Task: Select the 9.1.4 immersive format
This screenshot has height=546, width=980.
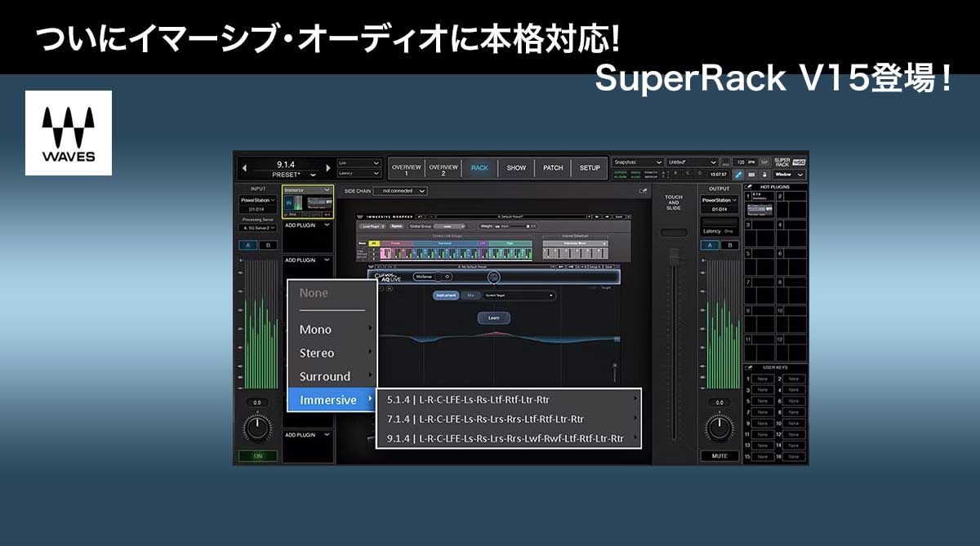Action: coord(509,438)
